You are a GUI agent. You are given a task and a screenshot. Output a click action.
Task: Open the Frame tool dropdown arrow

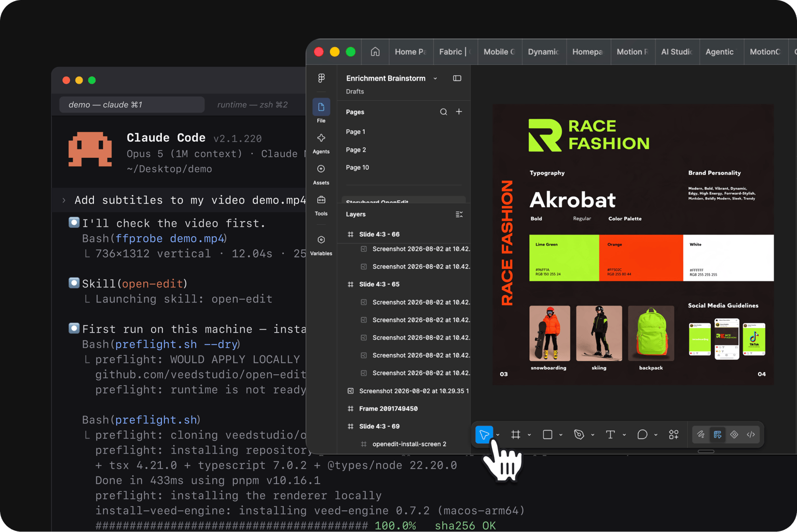click(x=529, y=435)
